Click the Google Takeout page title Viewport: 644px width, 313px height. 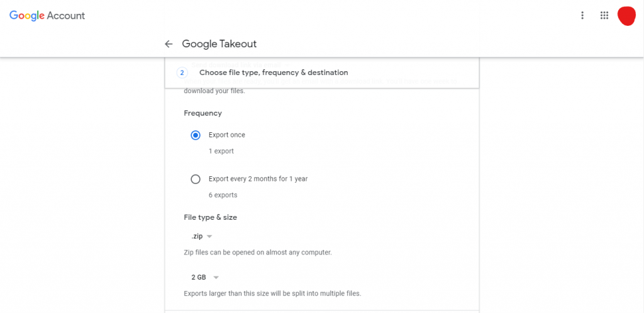219,44
